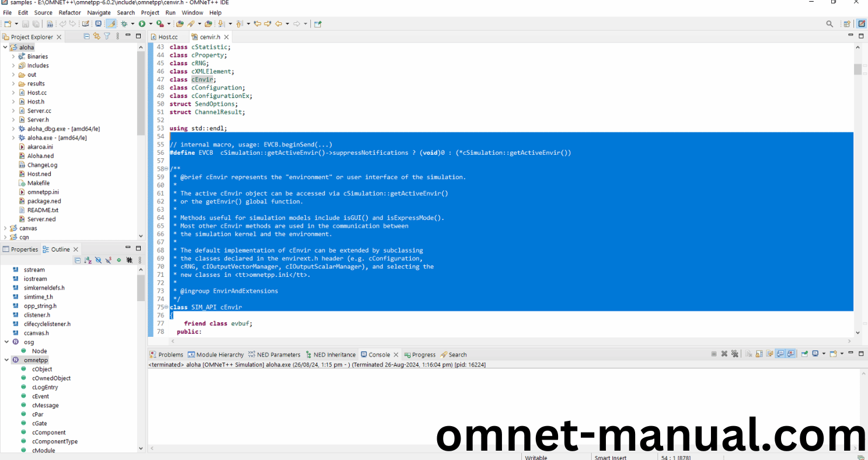Click the magnifier search icon at top right
The image size is (868, 460).
pos(829,24)
